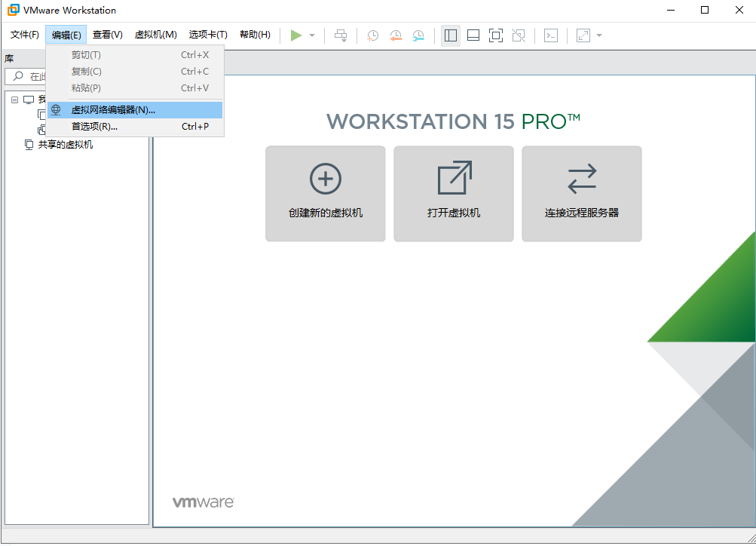Click the 复制(C) menu entry

(x=135, y=72)
